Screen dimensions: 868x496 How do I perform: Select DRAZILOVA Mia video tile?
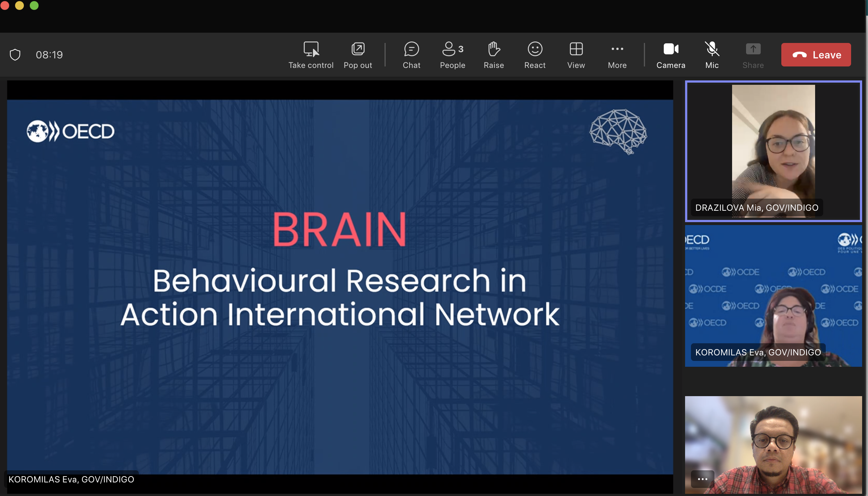(773, 151)
